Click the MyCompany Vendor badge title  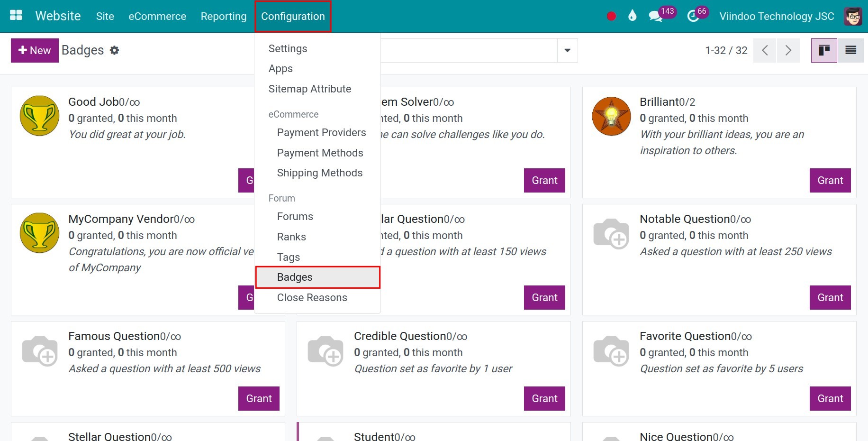point(121,219)
